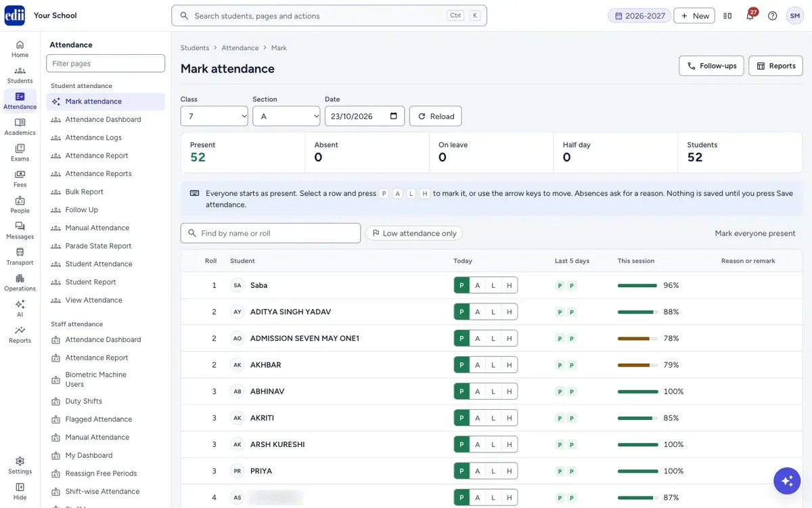Open Attendance Logs in sidebar
812x508 pixels.
[106, 137]
